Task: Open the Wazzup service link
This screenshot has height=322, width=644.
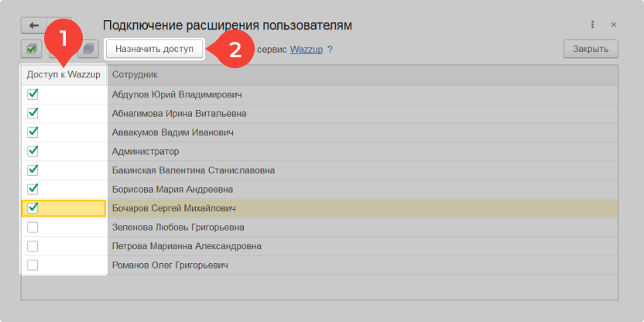Action: (306, 49)
